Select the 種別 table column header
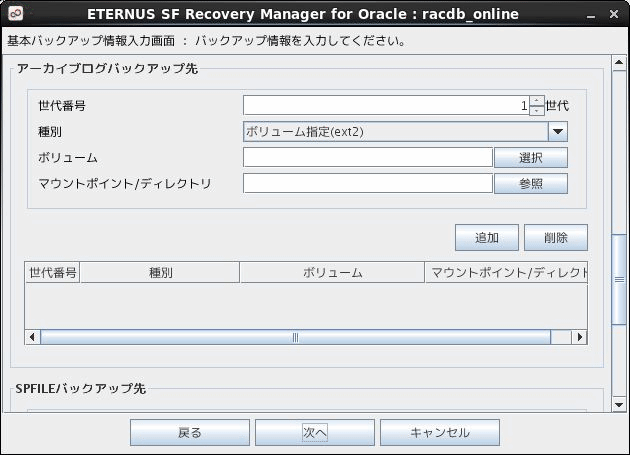The height and width of the screenshot is (455, 630). (160, 273)
